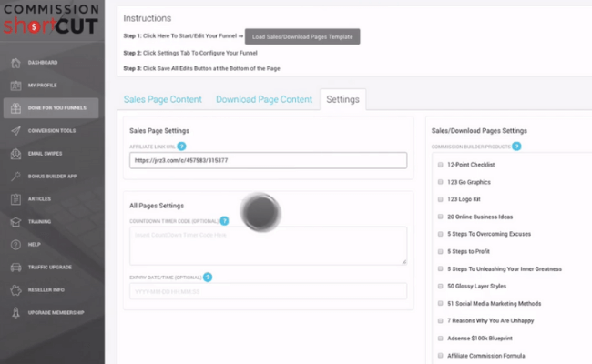Open Conversion Tools menu item

(x=51, y=130)
